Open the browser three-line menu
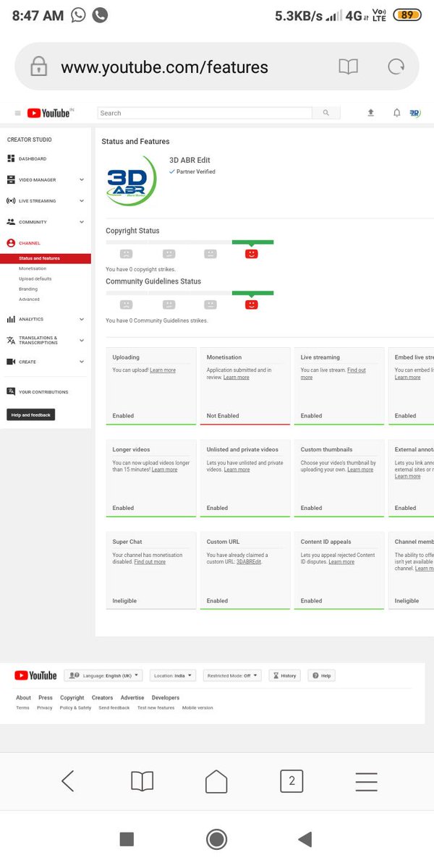434x868 pixels. click(367, 781)
